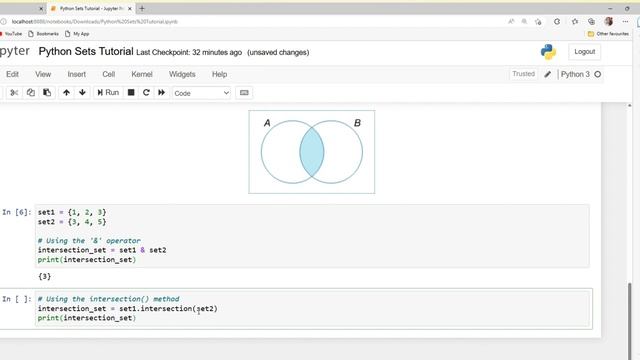
Task: Open the Cell menu
Action: (x=109, y=74)
